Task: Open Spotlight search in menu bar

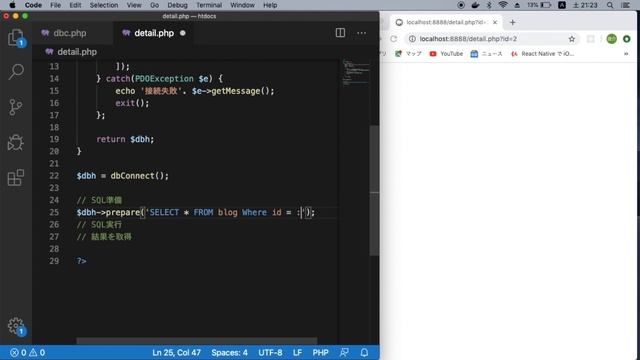Action: coord(610,5)
